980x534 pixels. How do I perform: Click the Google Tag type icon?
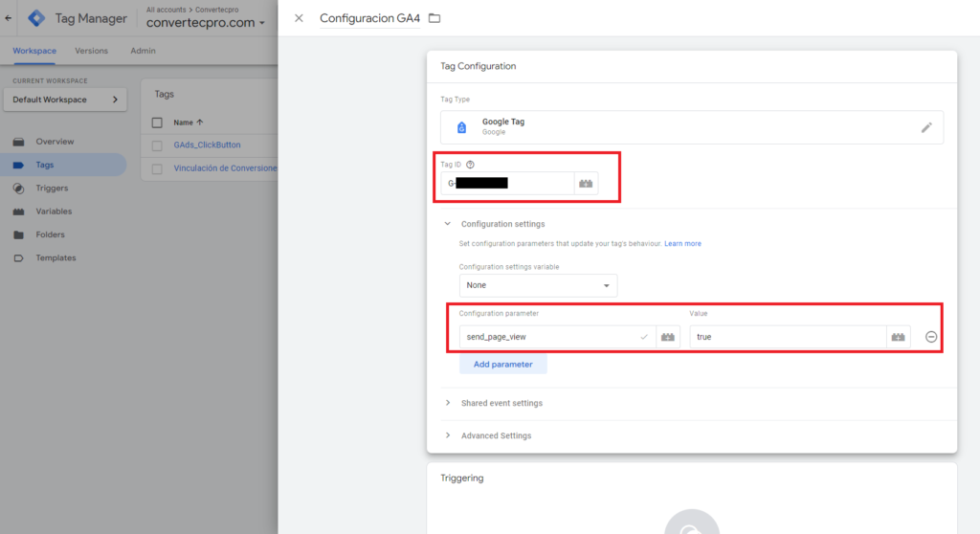pos(461,127)
